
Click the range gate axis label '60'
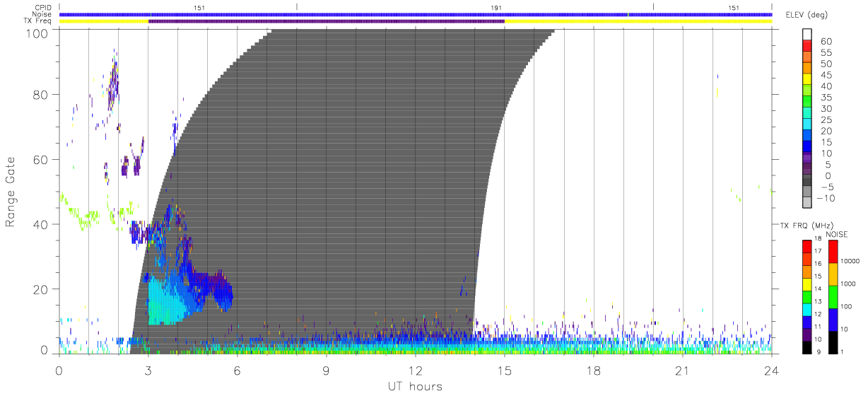pyautogui.click(x=41, y=160)
